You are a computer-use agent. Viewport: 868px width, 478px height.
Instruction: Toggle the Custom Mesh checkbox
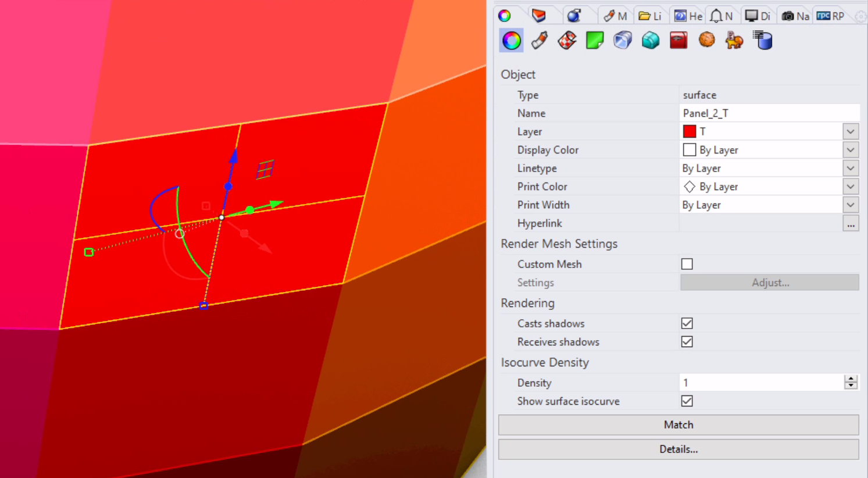pos(687,263)
